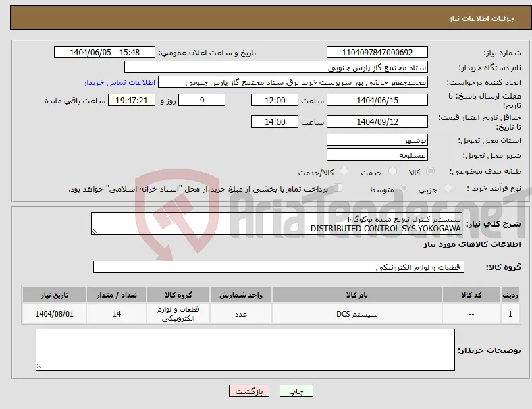This screenshot has height=409, width=532.
Task: Click the validity time field 14:00
Action: click(275, 121)
